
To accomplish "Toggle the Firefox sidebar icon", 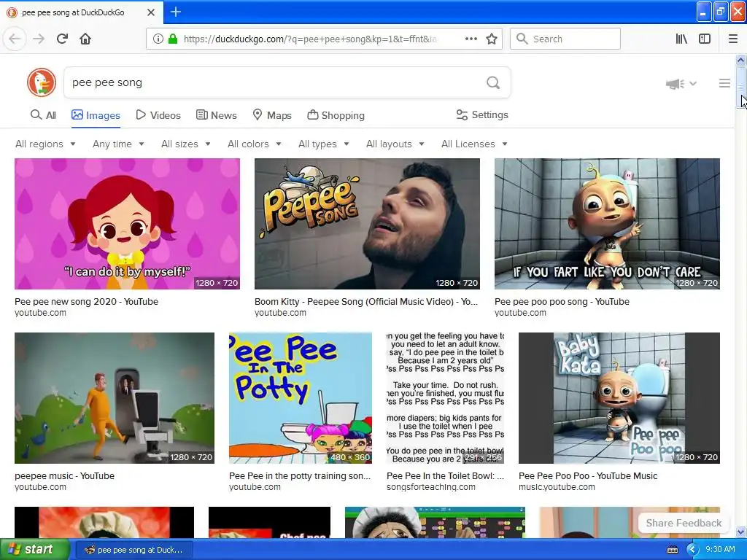I will (705, 39).
